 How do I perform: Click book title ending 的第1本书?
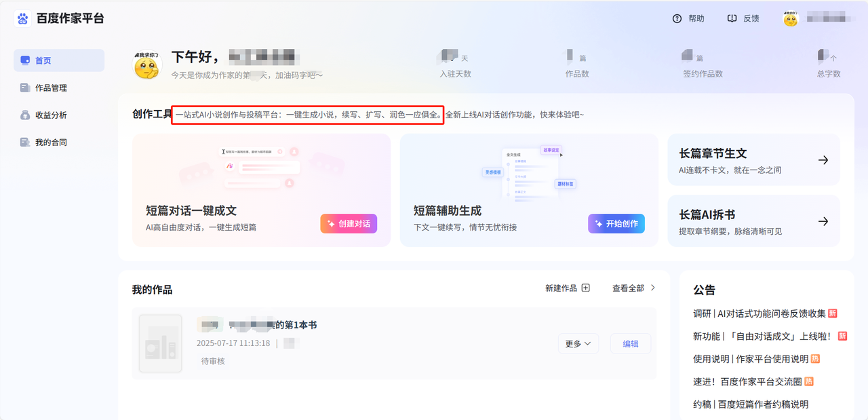pos(273,325)
